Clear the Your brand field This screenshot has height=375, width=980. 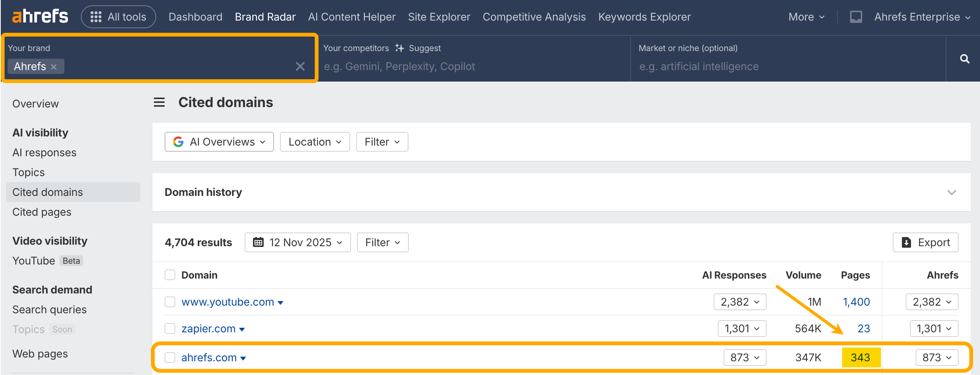300,66
